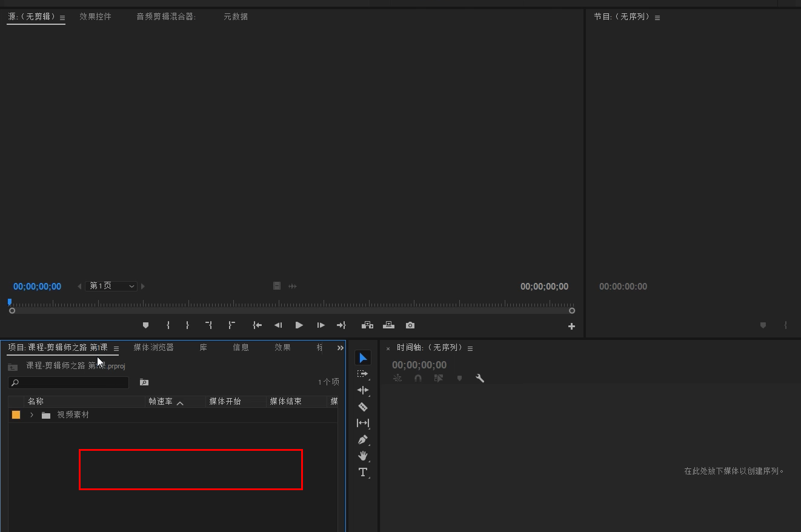Select the Selection arrow tool
Image resolution: width=801 pixels, height=532 pixels.
362,358
